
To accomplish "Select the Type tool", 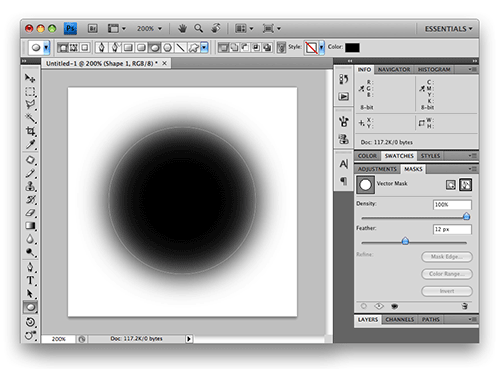I will (x=30, y=280).
